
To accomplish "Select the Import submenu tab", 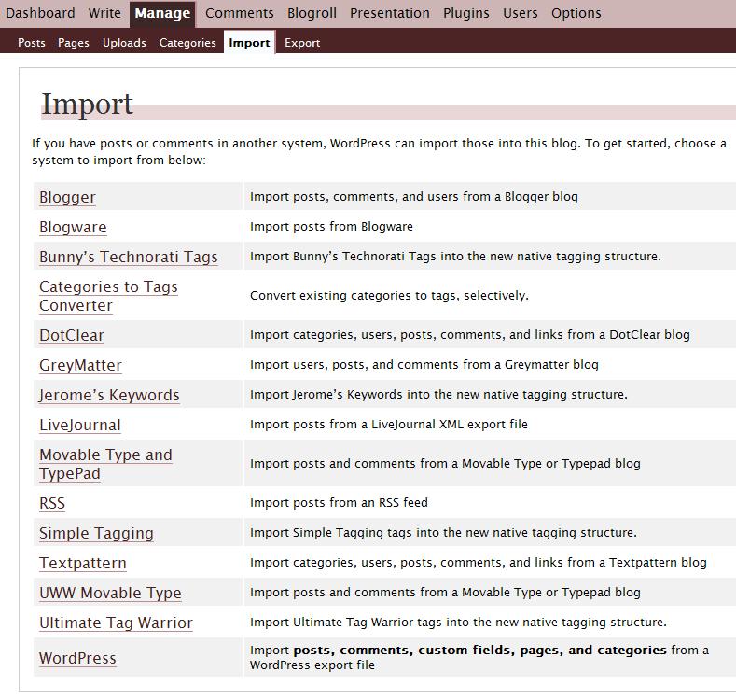I will [x=249, y=42].
